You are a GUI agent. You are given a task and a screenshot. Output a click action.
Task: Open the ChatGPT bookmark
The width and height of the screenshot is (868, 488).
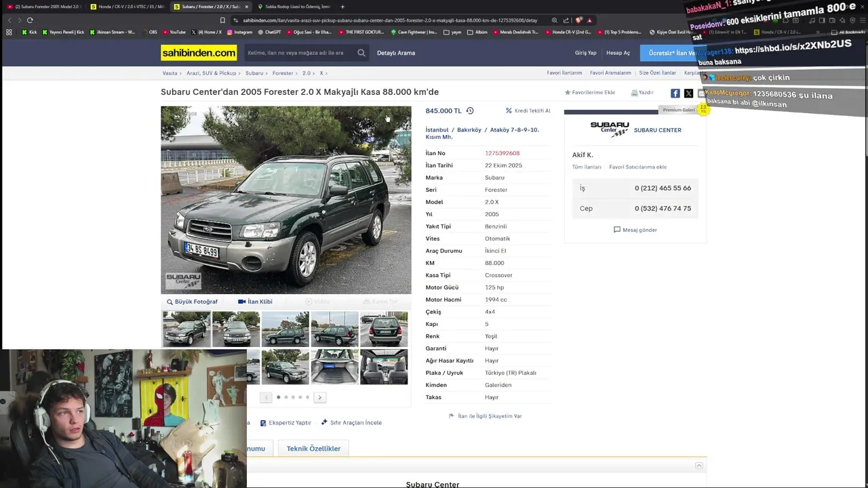[269, 32]
